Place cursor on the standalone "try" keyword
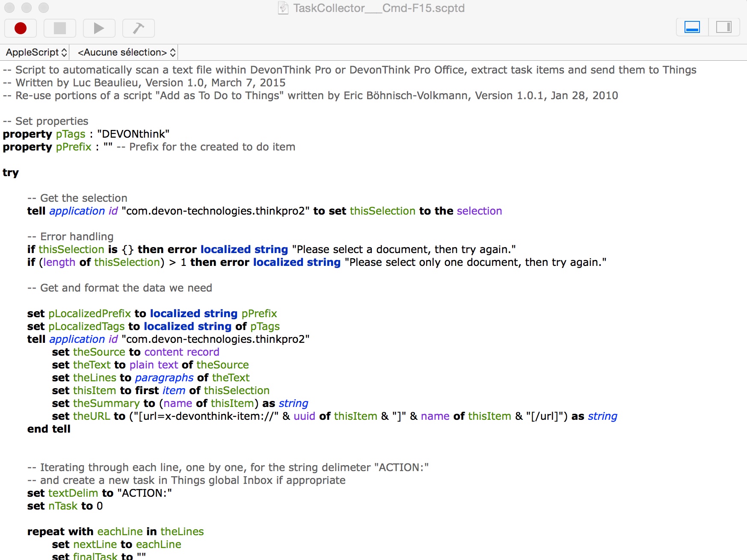The height and width of the screenshot is (560, 747). (x=11, y=173)
